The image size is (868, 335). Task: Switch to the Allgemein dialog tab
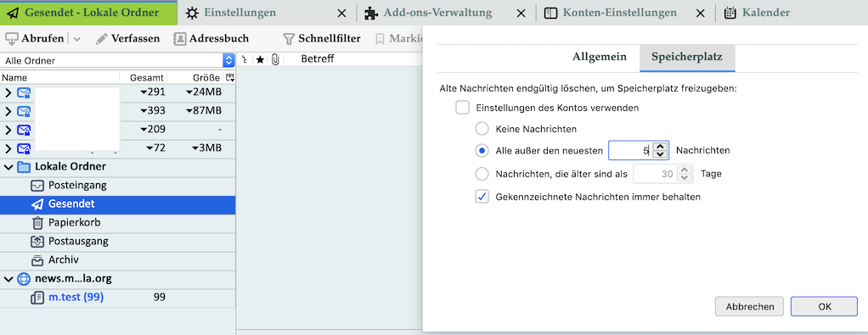[600, 57]
